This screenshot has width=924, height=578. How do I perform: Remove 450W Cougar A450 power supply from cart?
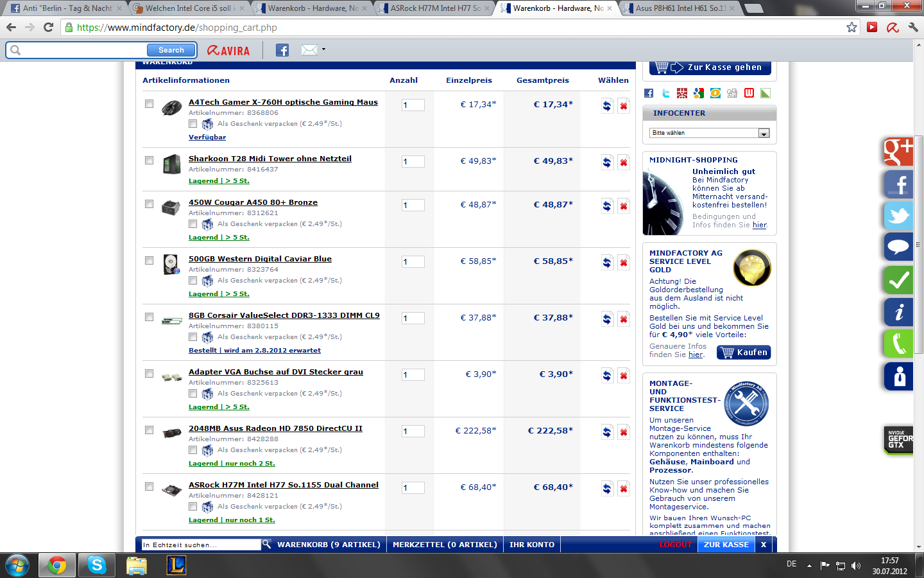(x=623, y=206)
